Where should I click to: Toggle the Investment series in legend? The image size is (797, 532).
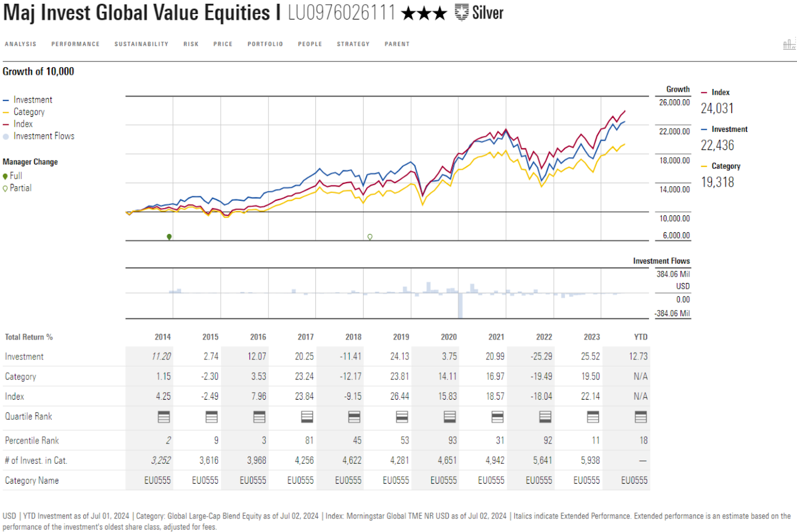pyautogui.click(x=27, y=100)
